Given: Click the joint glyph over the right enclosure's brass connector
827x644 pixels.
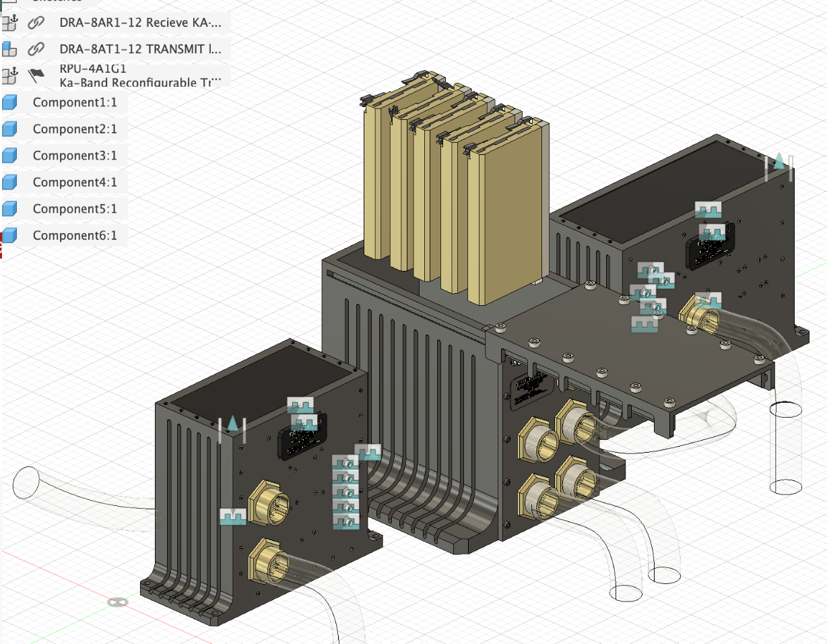Looking at the screenshot, I should (x=708, y=300).
